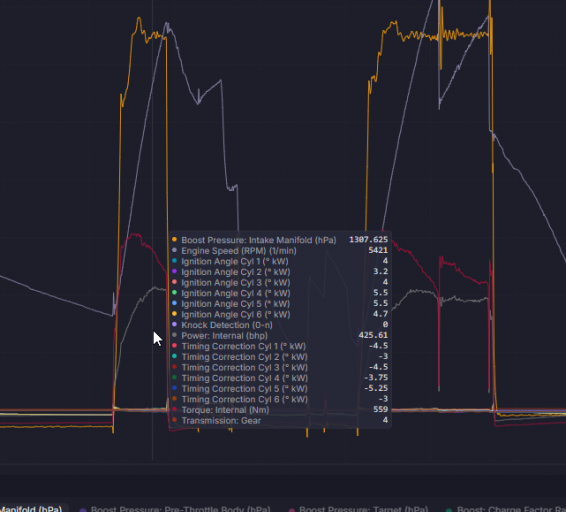This screenshot has height=512, width=566.
Task: Click the boost value 1307.625
Action: pos(368,240)
